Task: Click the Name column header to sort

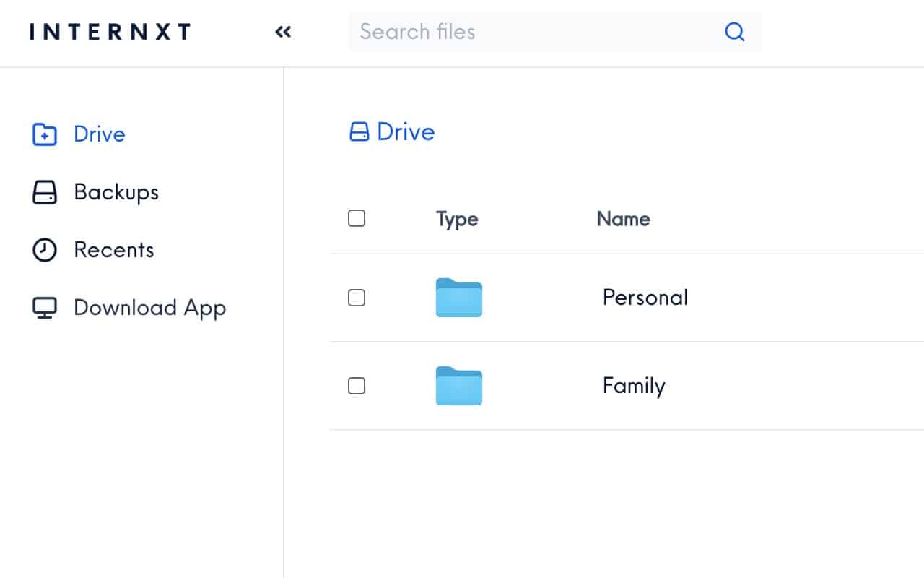Action: [x=623, y=219]
